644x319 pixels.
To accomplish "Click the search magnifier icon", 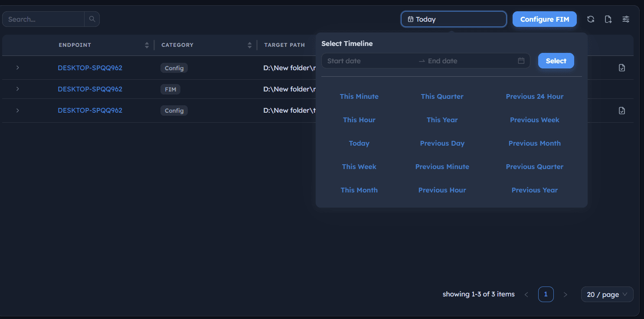I will (92, 19).
